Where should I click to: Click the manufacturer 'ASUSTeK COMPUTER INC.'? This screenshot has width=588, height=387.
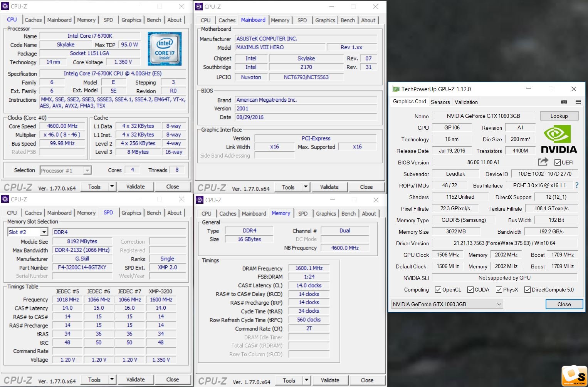coord(306,39)
